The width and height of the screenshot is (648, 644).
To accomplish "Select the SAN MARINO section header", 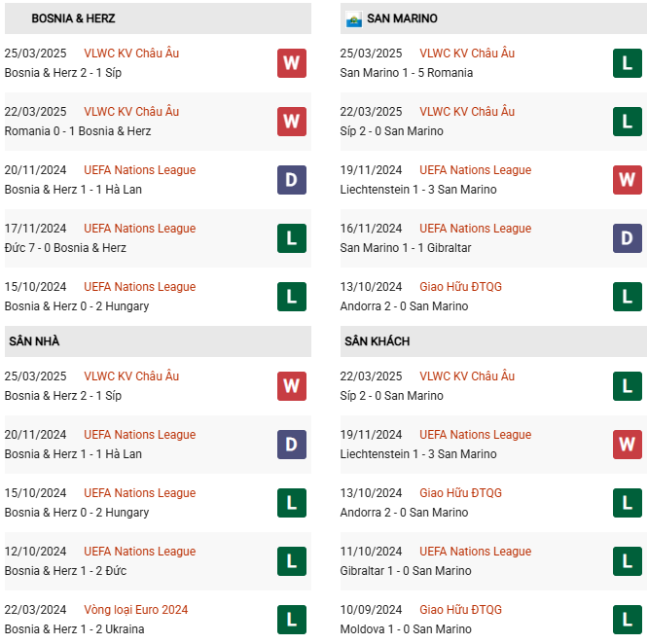I will (x=403, y=18).
